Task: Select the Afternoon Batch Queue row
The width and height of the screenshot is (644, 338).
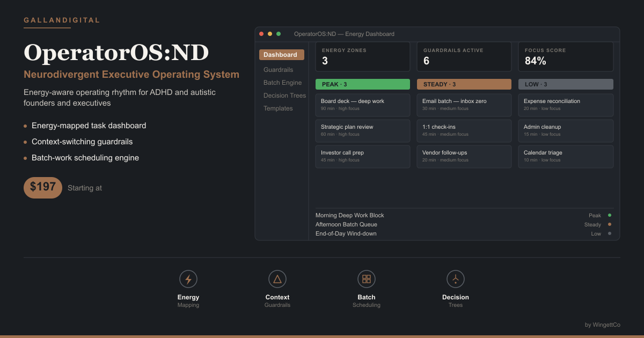Action: pyautogui.click(x=464, y=224)
